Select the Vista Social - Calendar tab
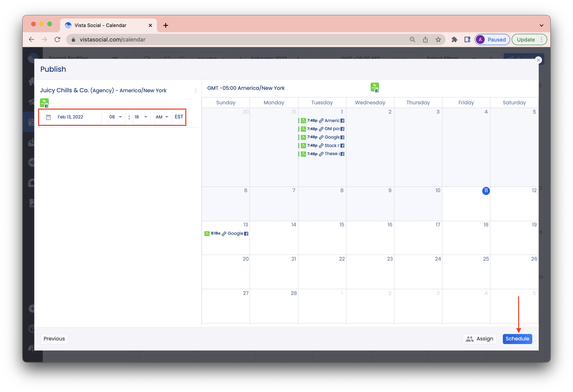 pyautogui.click(x=108, y=25)
